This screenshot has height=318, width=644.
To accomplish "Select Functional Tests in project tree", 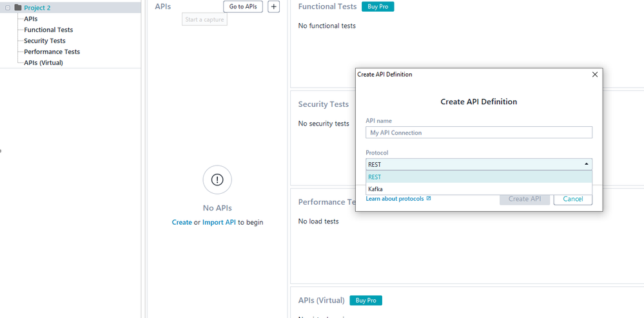I will (x=48, y=30).
